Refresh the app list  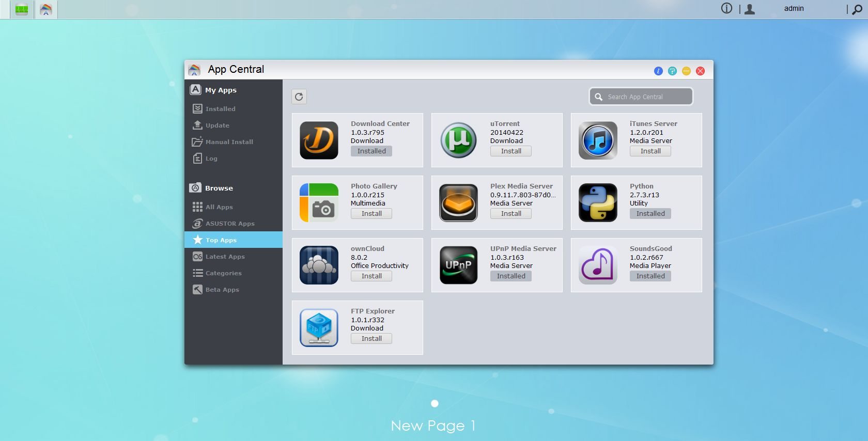[x=299, y=97]
